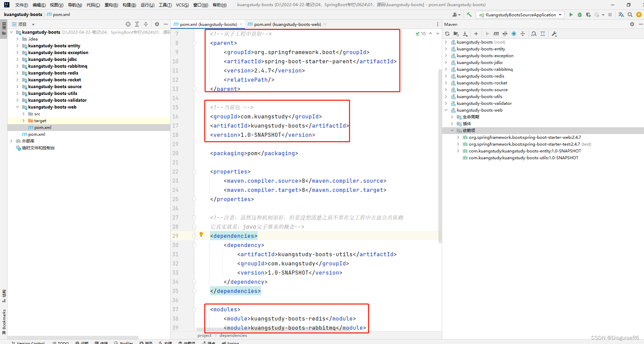
Task: Open Maven panel gear options
Action: (632, 24)
